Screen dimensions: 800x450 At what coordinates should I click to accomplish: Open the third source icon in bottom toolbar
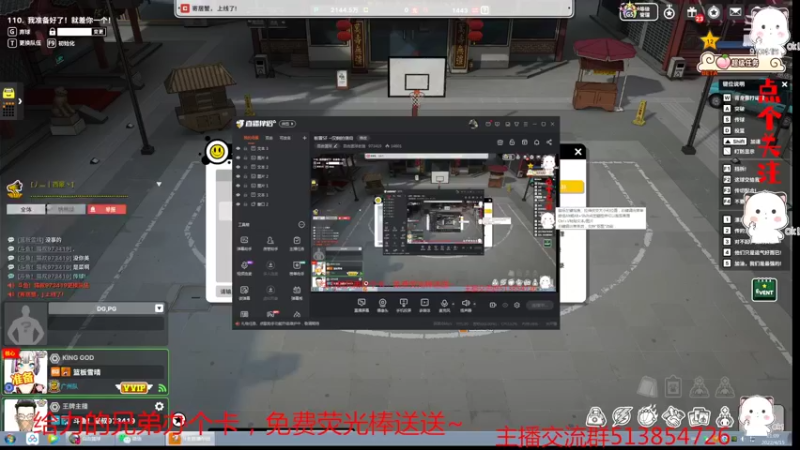(404, 305)
